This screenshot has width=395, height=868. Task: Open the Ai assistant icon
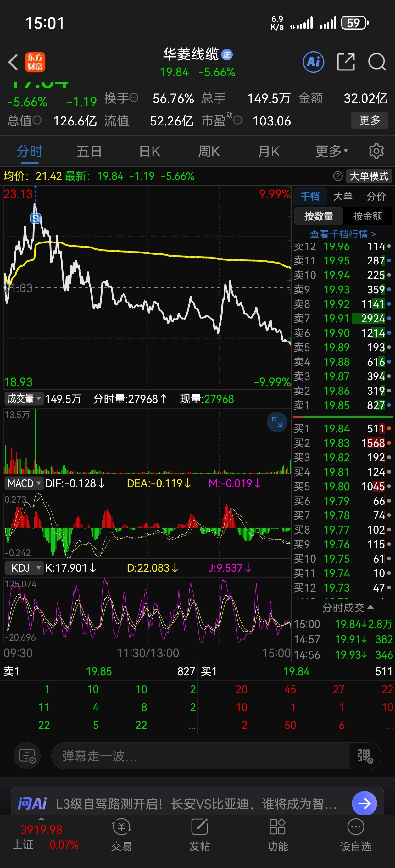tap(314, 62)
